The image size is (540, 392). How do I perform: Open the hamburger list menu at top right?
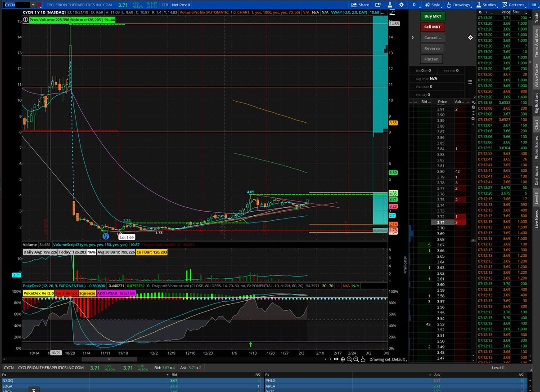(x=533, y=4)
